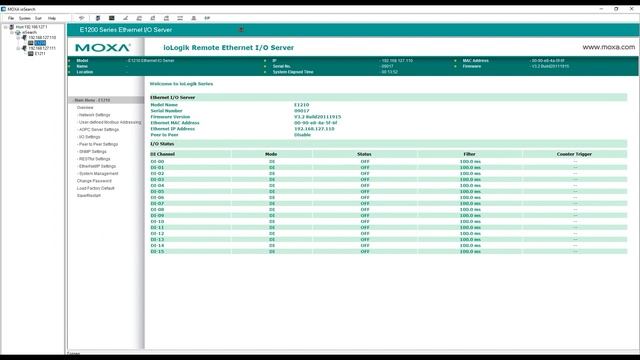Collapse the ioSearch tree node
640x360 pixels.
[x=12, y=32]
